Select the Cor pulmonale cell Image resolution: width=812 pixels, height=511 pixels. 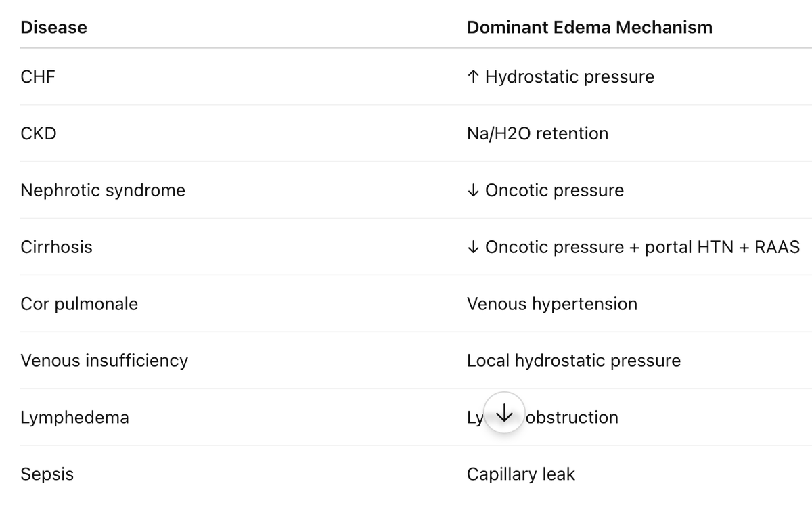(x=79, y=304)
